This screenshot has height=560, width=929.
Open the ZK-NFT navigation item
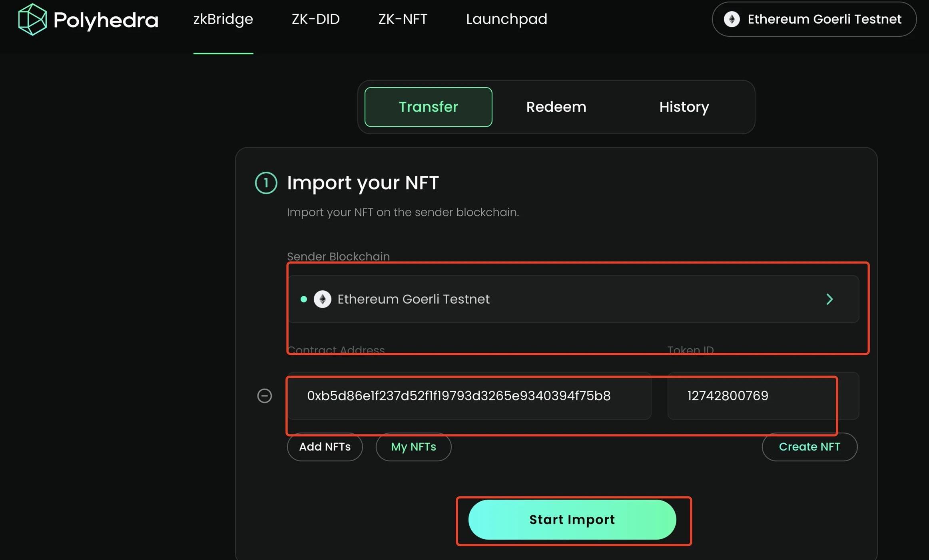coord(403,19)
